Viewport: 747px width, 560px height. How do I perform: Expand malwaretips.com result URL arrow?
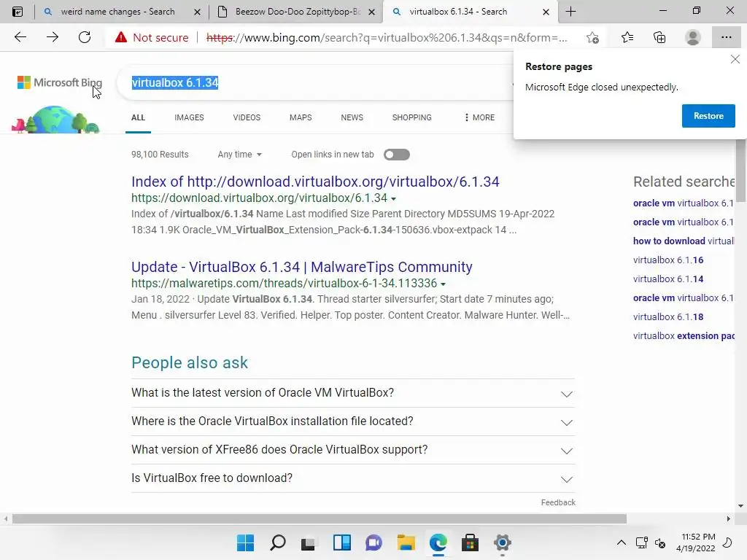point(443,284)
